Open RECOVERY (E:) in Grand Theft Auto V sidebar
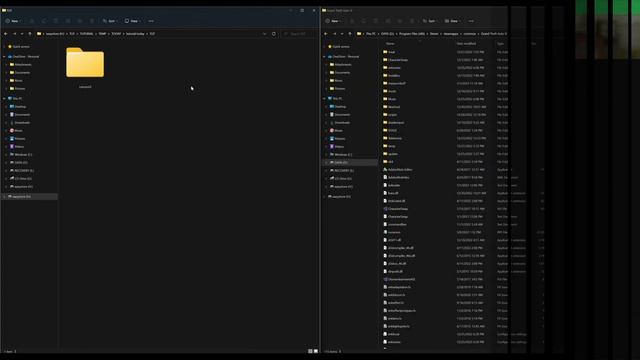Screen dimensions: 640x360 point(342,171)
